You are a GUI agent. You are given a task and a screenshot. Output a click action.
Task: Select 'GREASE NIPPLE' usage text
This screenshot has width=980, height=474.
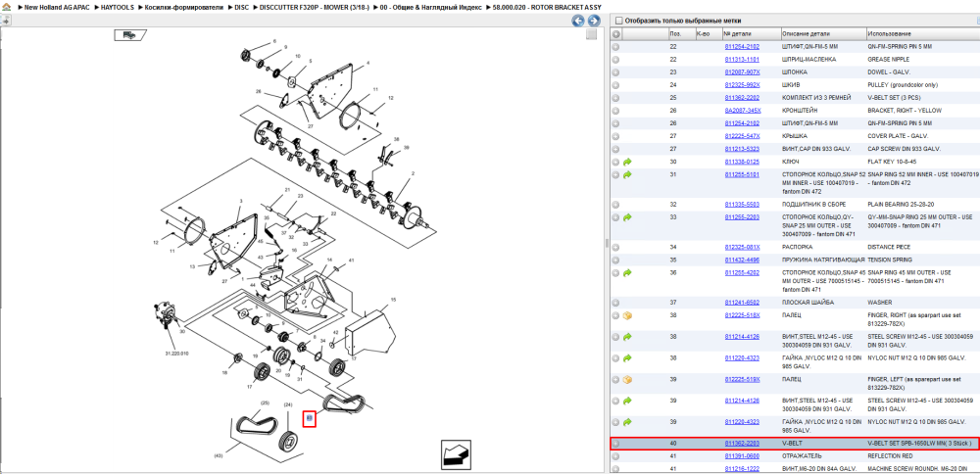888,60
